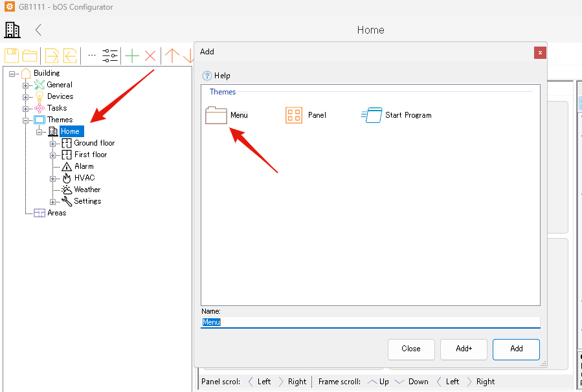
Task: Click the Add+ button
Action: pyautogui.click(x=464, y=349)
